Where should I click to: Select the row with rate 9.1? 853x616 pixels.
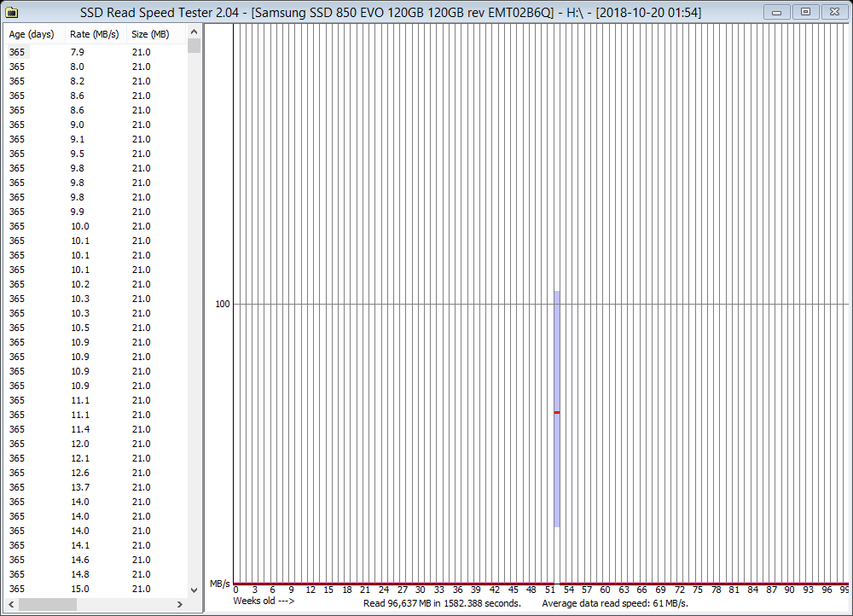click(x=96, y=139)
